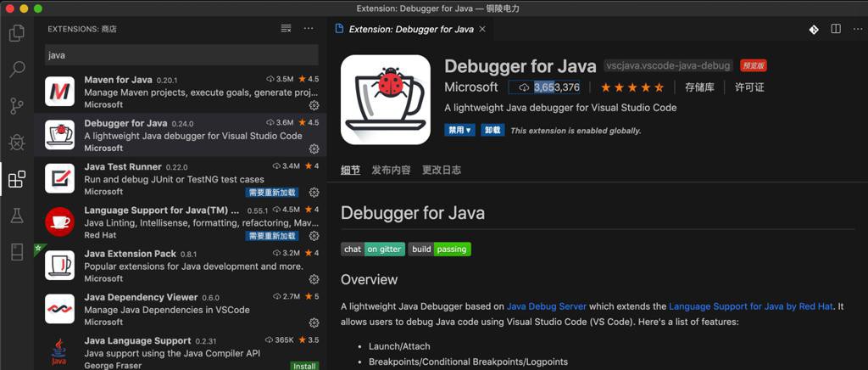The width and height of the screenshot is (868, 370).
Task: Click the 卸载 uninstall button
Action: click(492, 130)
